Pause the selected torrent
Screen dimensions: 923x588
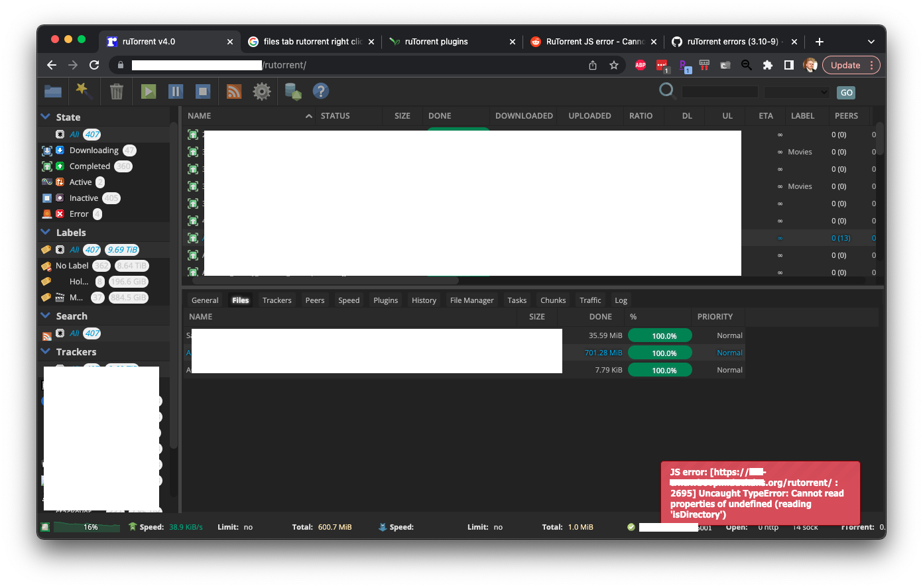pyautogui.click(x=175, y=91)
